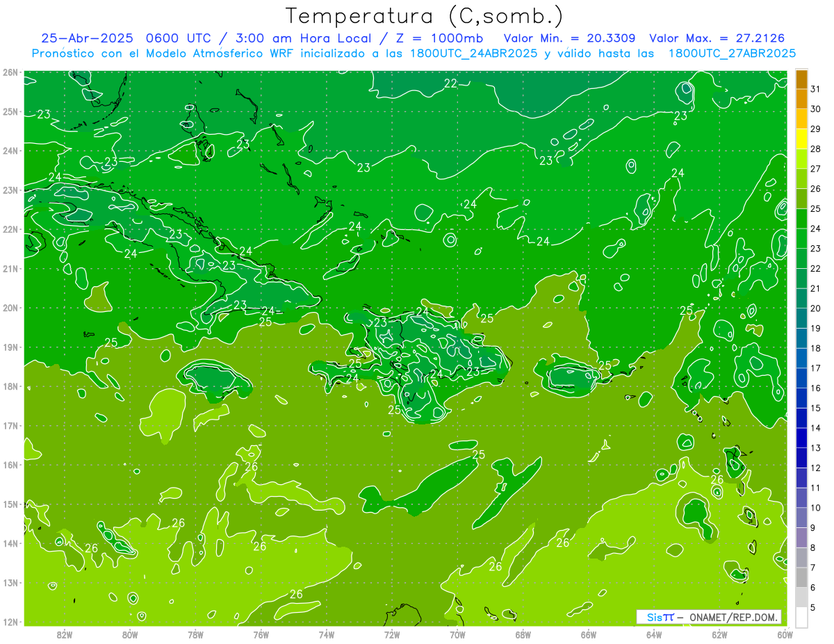
Task: Click the "12N" latitude axis label
Action: click(x=10, y=622)
